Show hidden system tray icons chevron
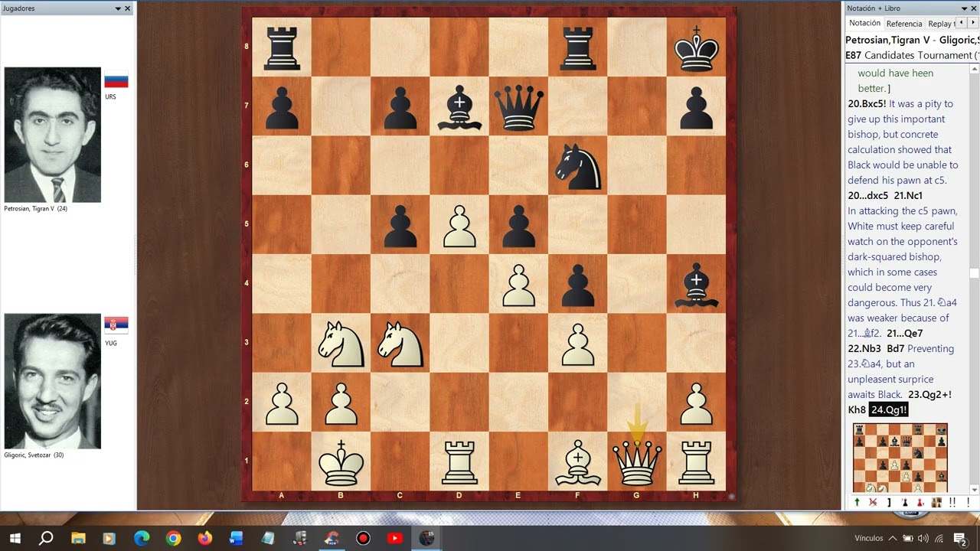The width and height of the screenshot is (980, 551). click(892, 538)
